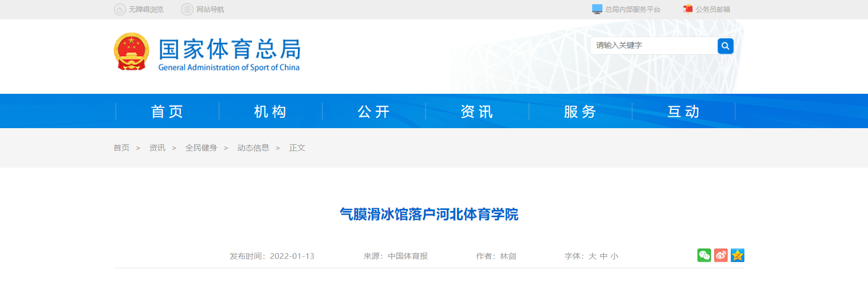Go to 首页 in breadcrumb

coord(122,148)
